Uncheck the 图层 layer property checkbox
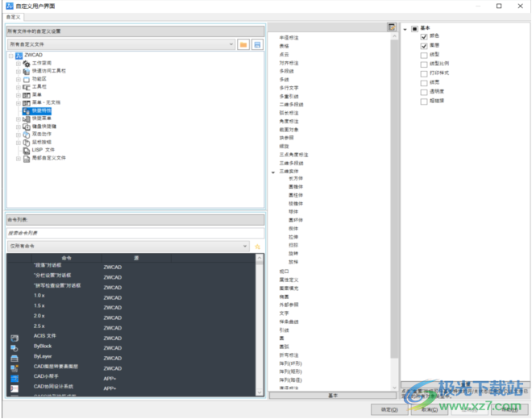The height and width of the screenshot is (419, 532). 424,46
